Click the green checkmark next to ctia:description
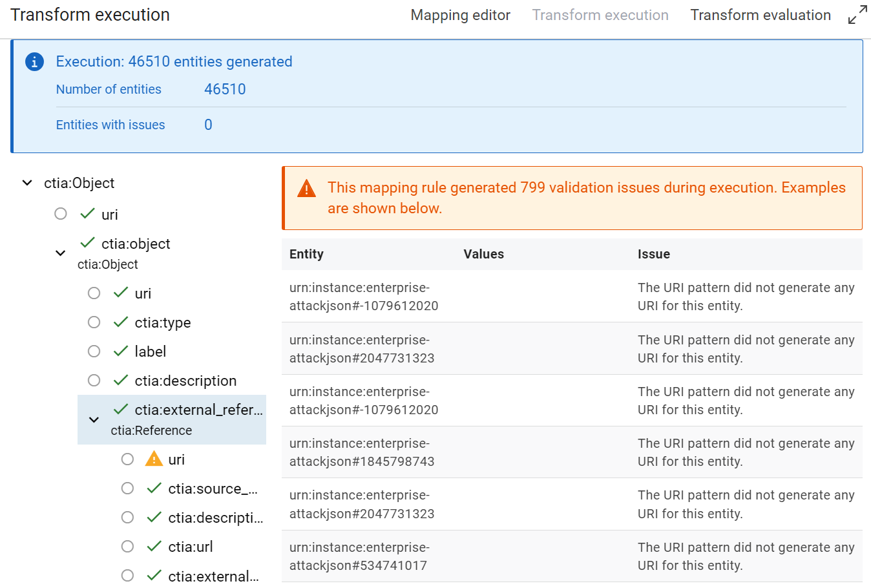The height and width of the screenshot is (588, 871). click(x=121, y=380)
